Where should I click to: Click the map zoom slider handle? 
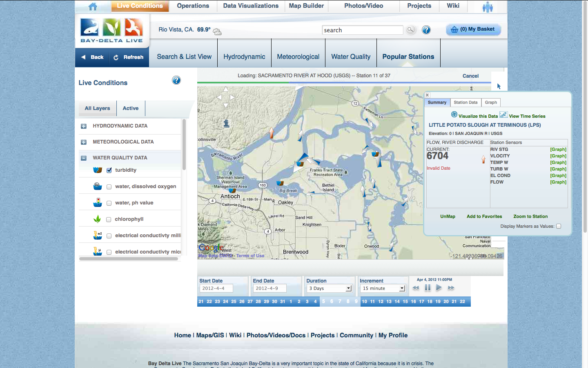click(226, 123)
